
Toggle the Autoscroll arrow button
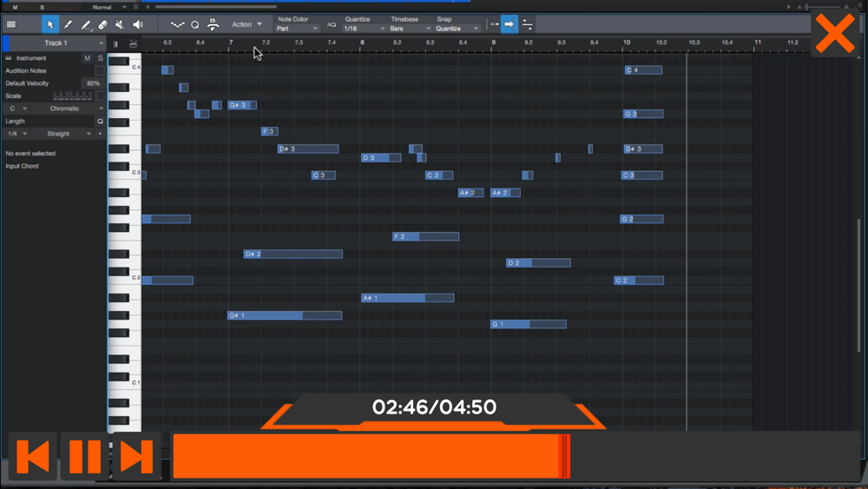click(510, 24)
